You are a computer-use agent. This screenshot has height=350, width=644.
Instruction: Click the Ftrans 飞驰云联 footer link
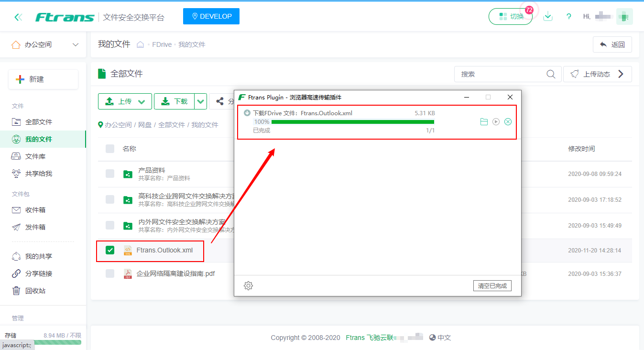coord(370,338)
